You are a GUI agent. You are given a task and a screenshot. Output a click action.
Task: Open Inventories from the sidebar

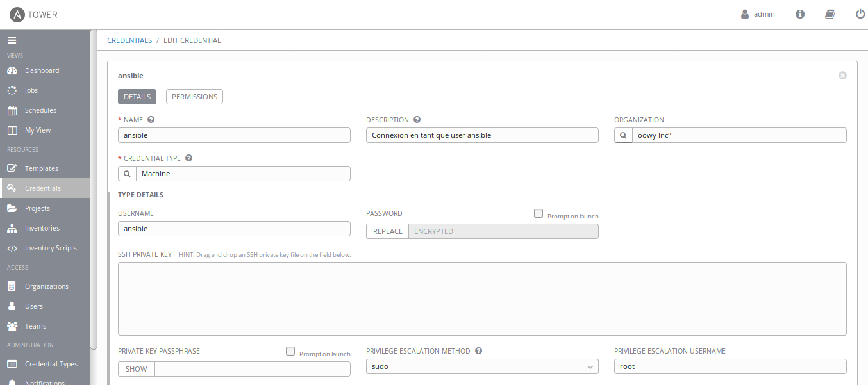[42, 228]
